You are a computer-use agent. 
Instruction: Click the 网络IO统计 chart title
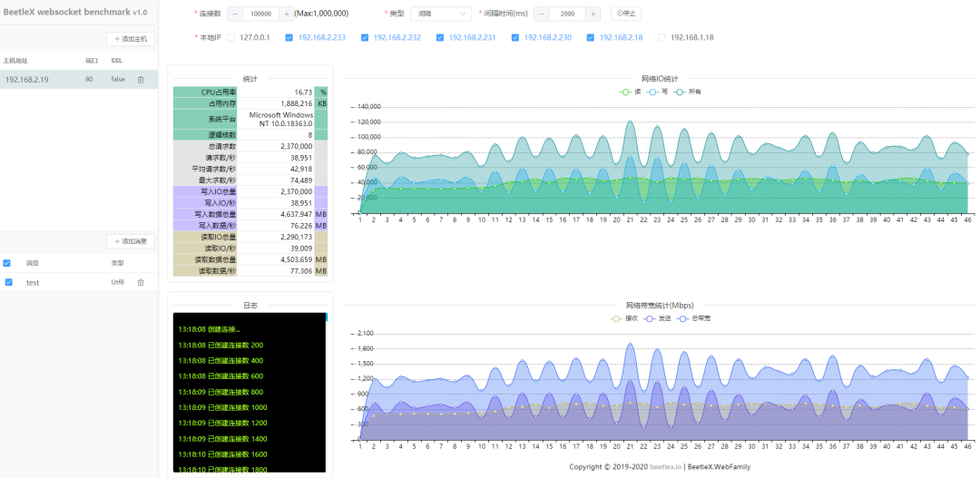tap(660, 79)
